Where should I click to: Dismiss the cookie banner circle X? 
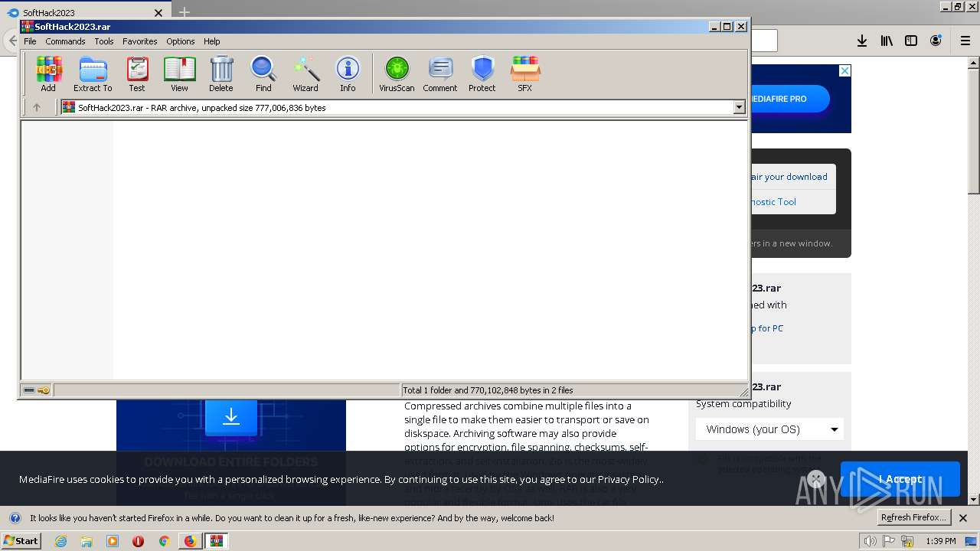[816, 479]
